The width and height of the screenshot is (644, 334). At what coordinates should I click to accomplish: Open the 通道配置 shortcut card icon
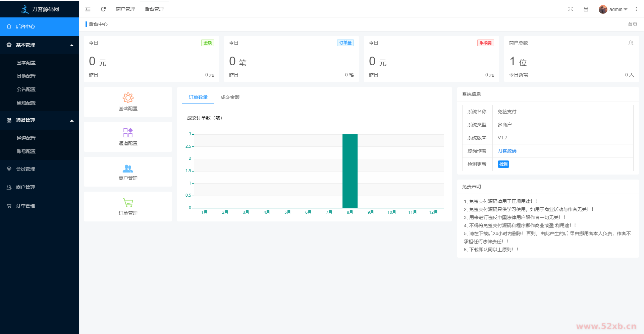pyautogui.click(x=128, y=133)
